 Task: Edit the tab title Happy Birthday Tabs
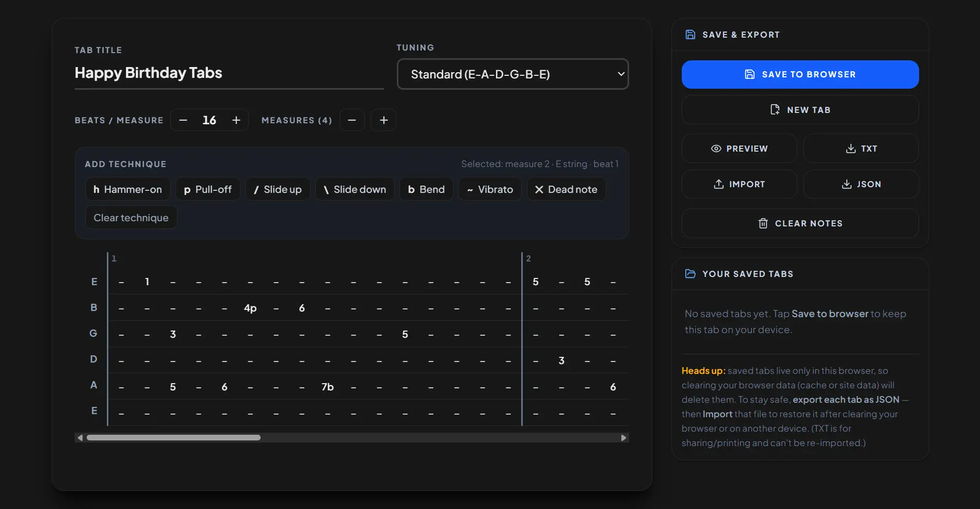pos(229,73)
